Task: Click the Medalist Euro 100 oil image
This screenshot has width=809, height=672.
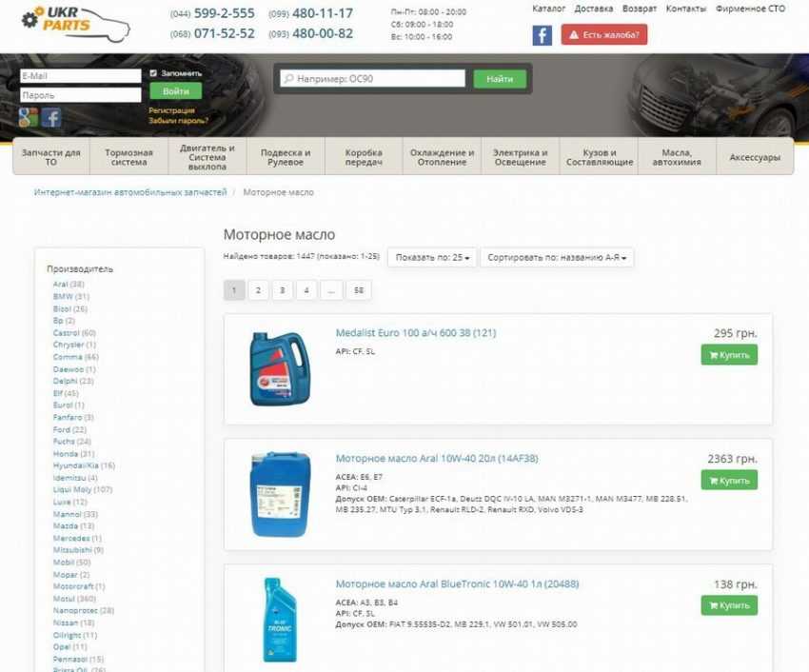Action: pos(279,368)
